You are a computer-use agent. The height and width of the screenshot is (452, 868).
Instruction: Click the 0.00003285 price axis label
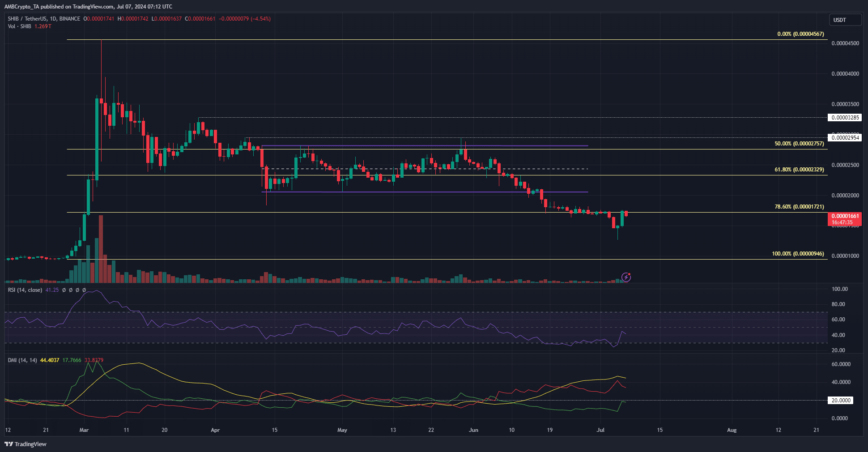pos(845,118)
